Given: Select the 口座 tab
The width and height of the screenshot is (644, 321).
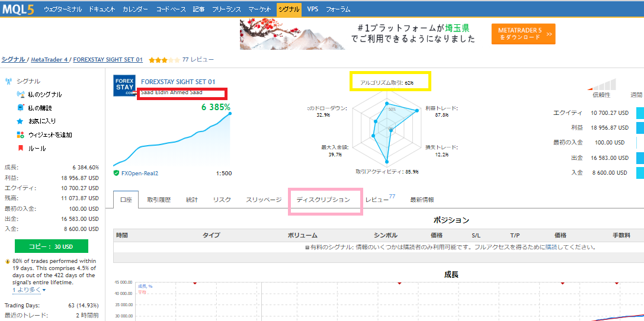Looking at the screenshot, I should coord(126,200).
